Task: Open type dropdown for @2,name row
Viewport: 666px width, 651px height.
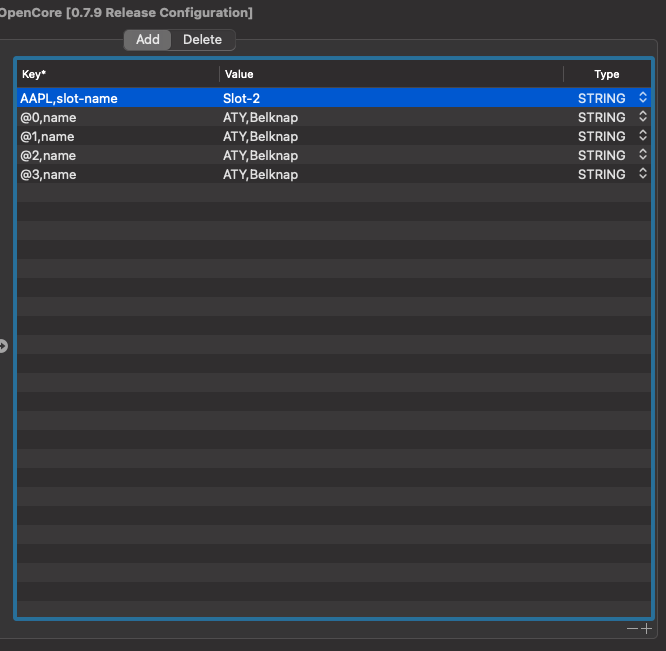Action: (643, 155)
